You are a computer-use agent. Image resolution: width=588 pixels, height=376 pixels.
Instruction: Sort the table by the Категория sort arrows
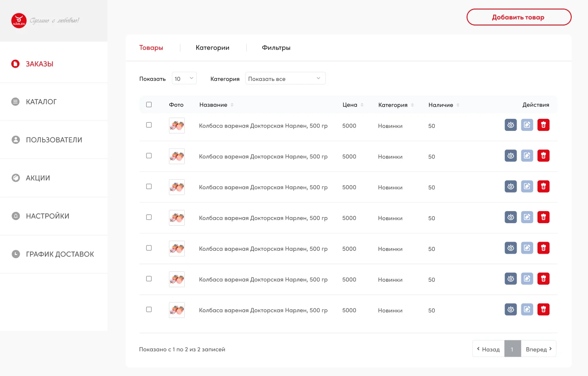tap(412, 105)
